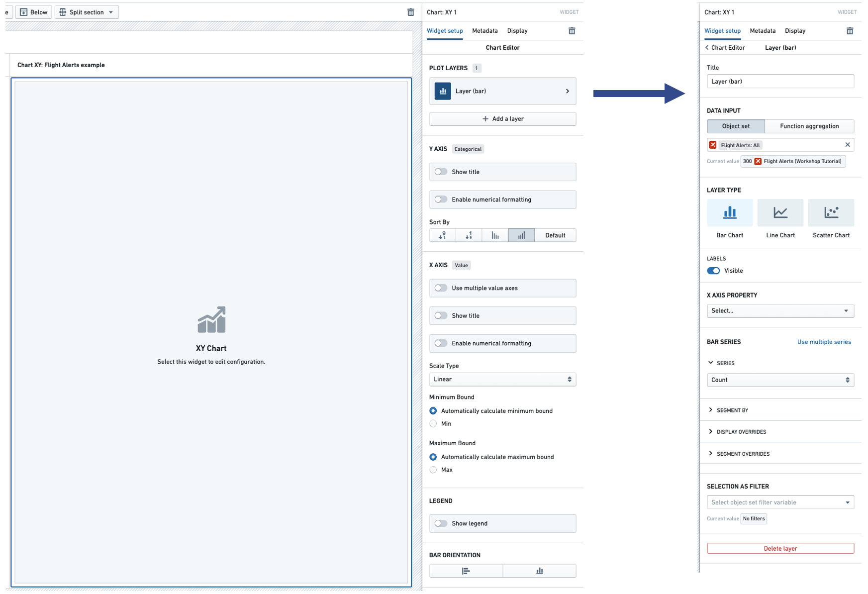Image resolution: width=868 pixels, height=594 pixels.
Task: Switch to the Metadata tab in left panel
Action: coord(484,31)
